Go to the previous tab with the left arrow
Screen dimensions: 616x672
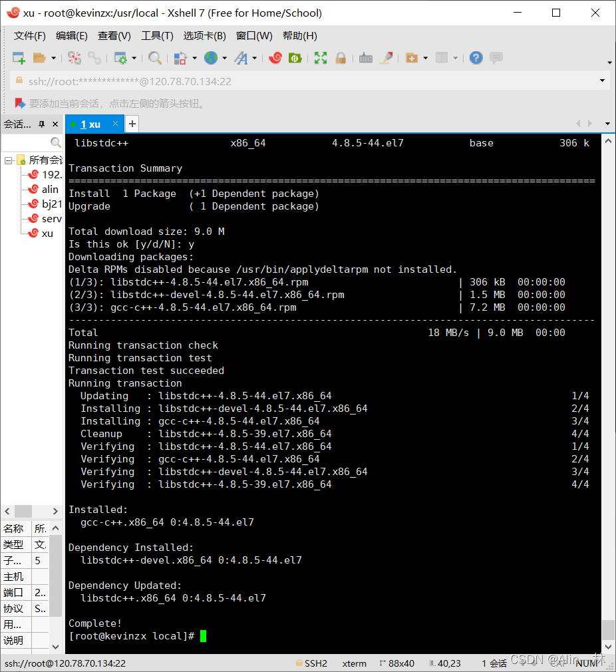(x=578, y=124)
